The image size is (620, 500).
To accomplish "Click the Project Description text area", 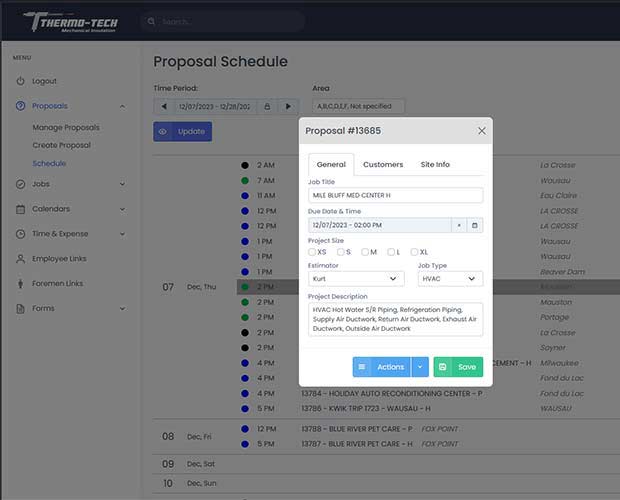I will click(395, 319).
